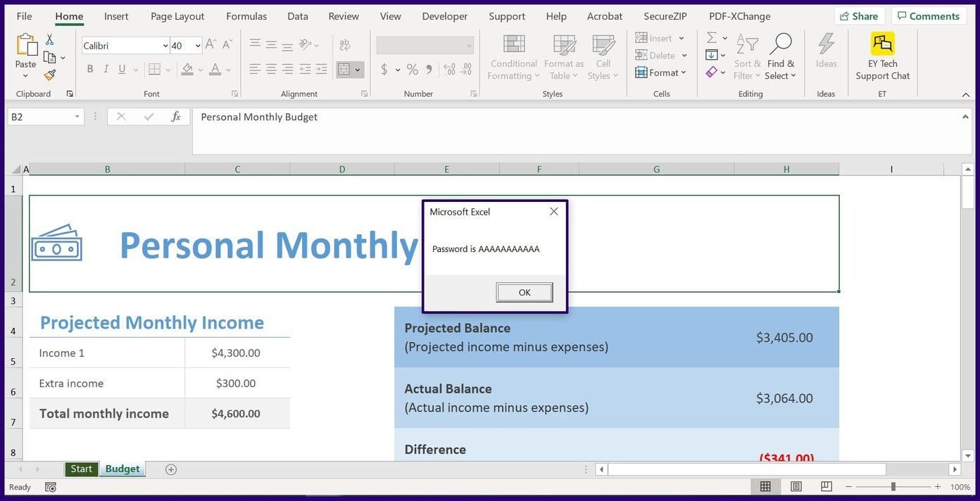
Task: Expand Format as Table menu
Action: tap(564, 56)
